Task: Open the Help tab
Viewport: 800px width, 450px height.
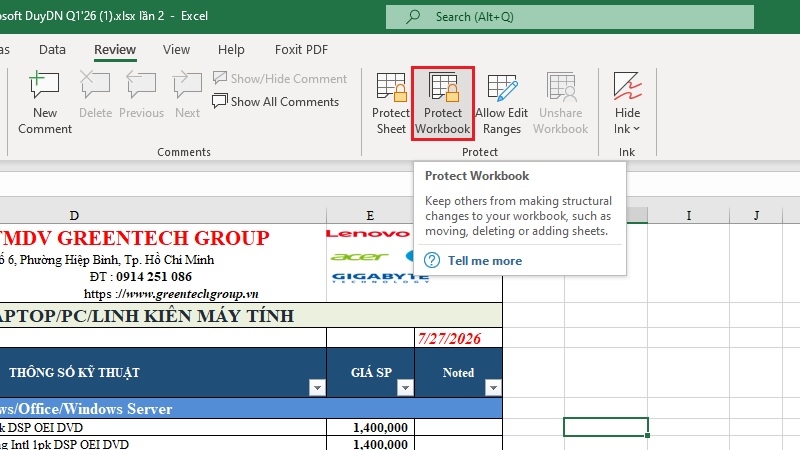Action: [231, 49]
